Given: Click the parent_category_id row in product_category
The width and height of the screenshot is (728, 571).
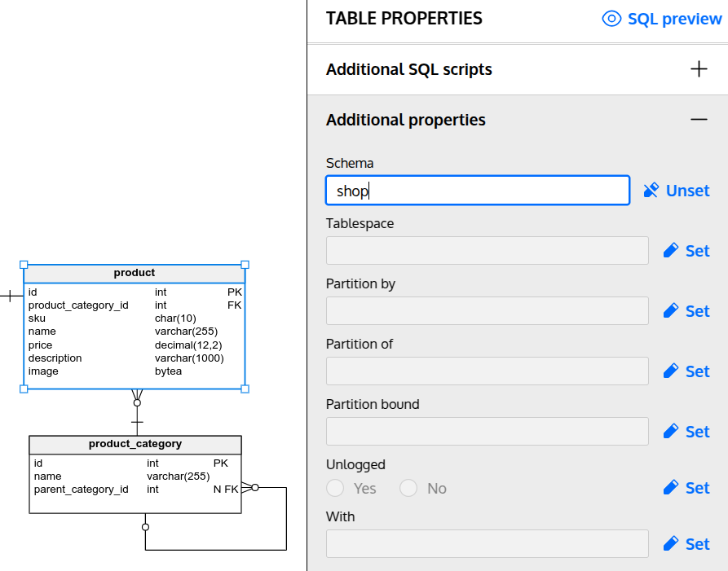Looking at the screenshot, I should (x=122, y=490).
